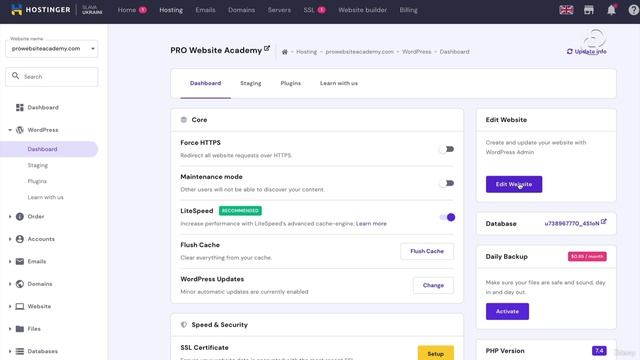The width and height of the screenshot is (640, 360).
Task: Switch to the Learn with us tab
Action: point(339,83)
